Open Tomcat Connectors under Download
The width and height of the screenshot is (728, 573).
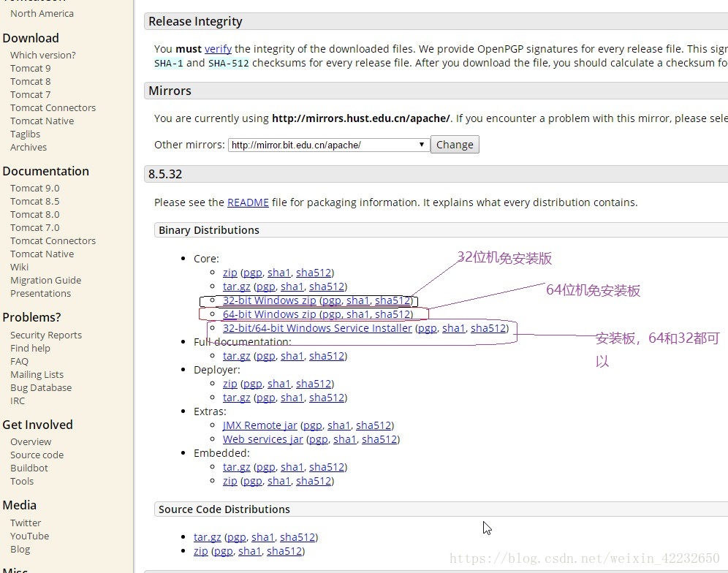click(x=53, y=107)
